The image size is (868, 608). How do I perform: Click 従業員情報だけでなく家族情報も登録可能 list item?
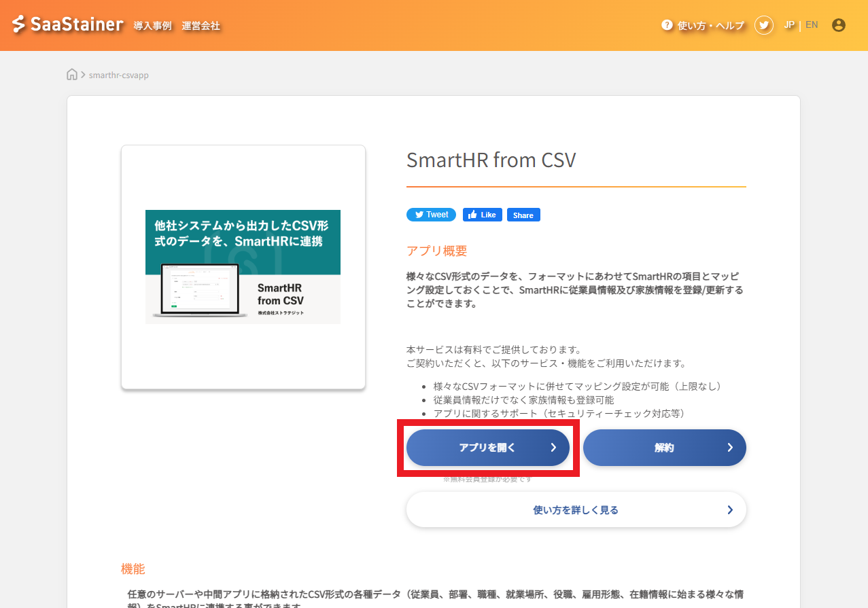[x=523, y=400]
